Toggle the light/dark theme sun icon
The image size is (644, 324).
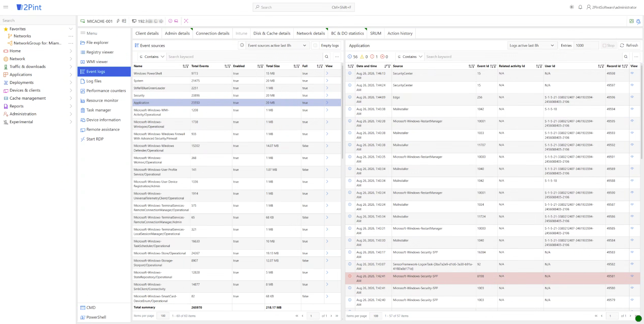pyautogui.click(x=571, y=7)
